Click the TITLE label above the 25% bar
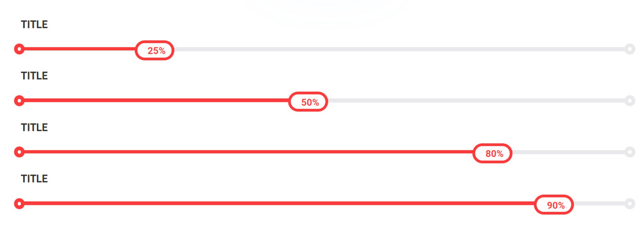The image size is (644, 225). [34, 25]
